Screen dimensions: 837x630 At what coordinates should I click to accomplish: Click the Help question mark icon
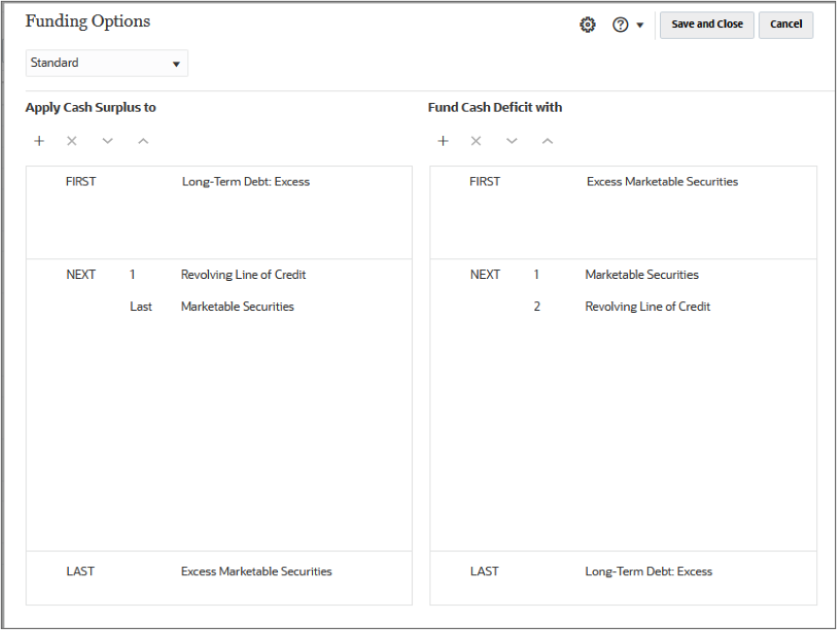coord(620,24)
